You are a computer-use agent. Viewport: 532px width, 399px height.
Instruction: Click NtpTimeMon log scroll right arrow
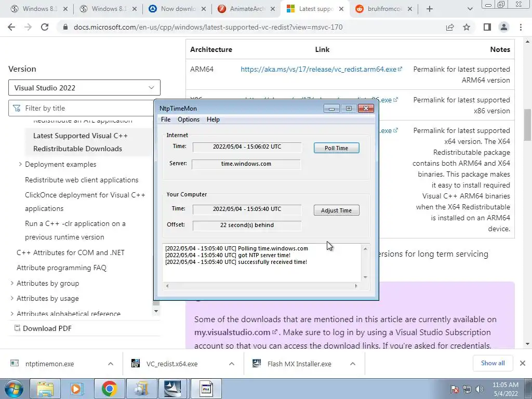(x=356, y=286)
